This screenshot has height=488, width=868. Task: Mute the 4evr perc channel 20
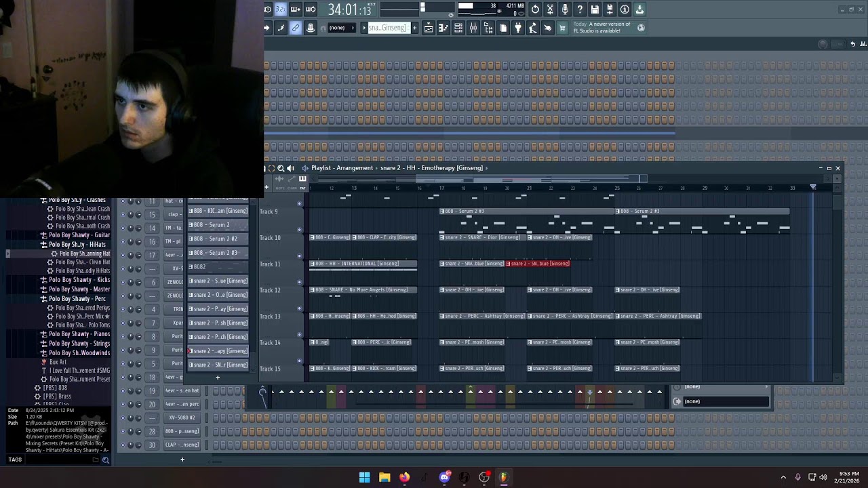pyautogui.click(x=123, y=405)
